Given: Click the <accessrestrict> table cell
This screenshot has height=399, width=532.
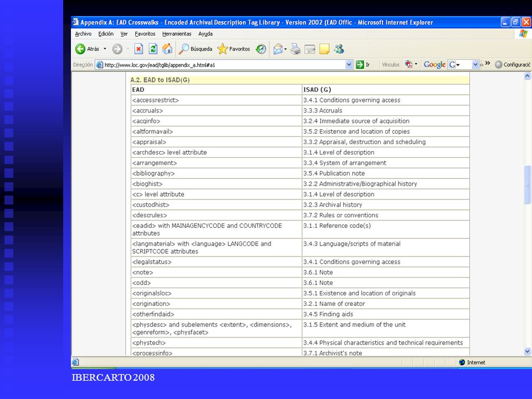Looking at the screenshot, I should (x=216, y=100).
